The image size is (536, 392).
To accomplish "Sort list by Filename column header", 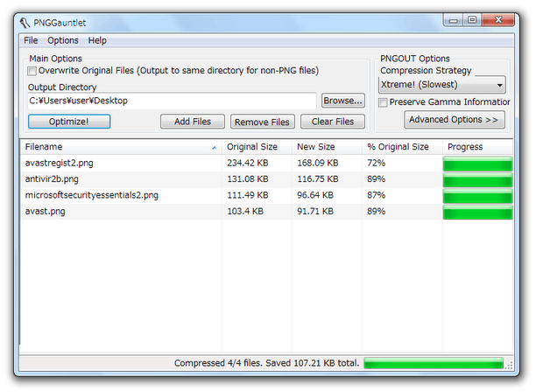I will pyautogui.click(x=122, y=147).
